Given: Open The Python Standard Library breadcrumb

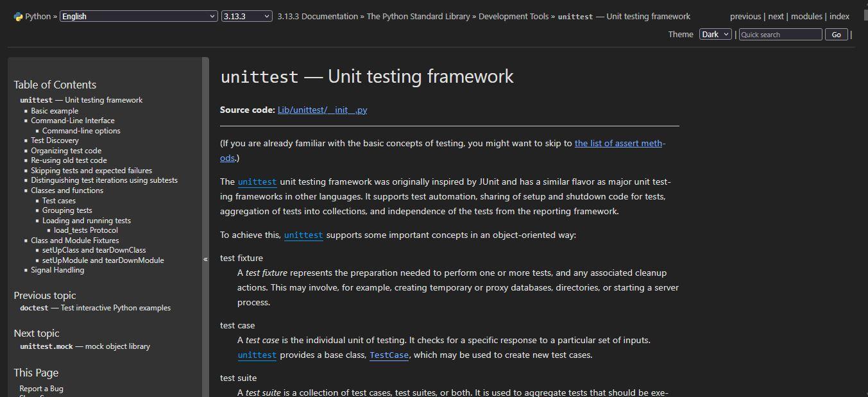Looking at the screenshot, I should [418, 17].
